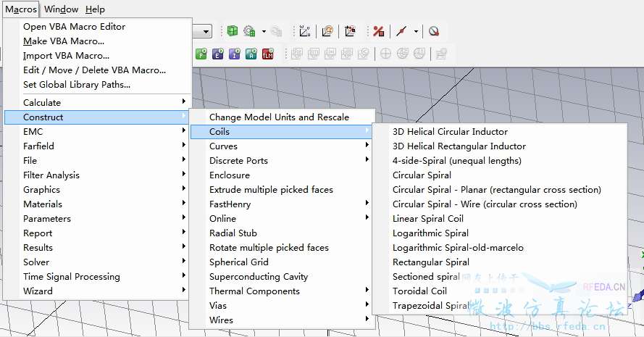Click the local WCS axes icon
Screen dimensions: 644x337
[305, 31]
